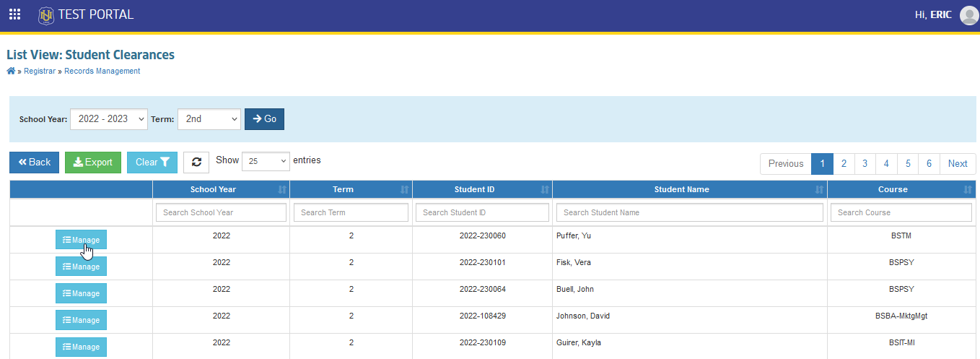Image resolution: width=980 pixels, height=359 pixels.
Task: Open the user avatar profile menu
Action: (x=969, y=15)
